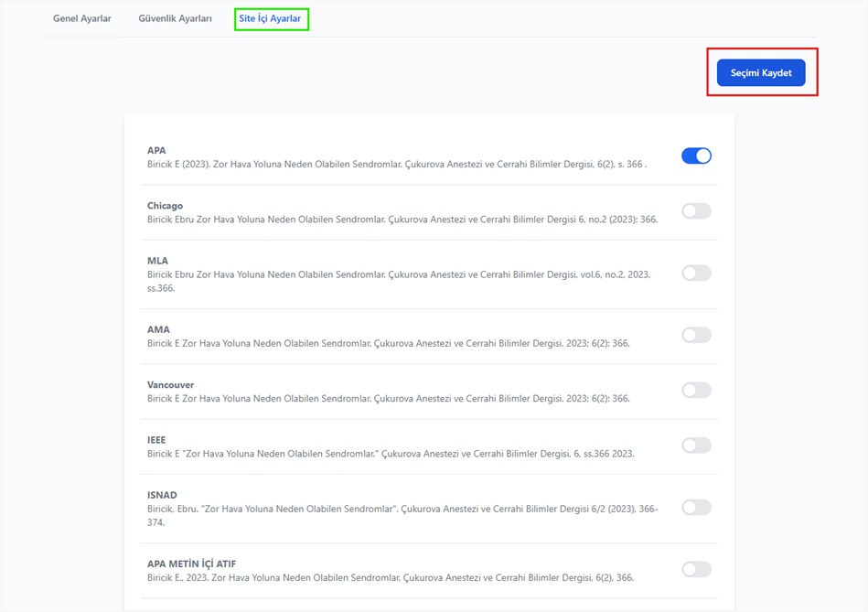This screenshot has height=612, width=868.
Task: Click the MLA example ending 'ss.366.'
Action: (x=399, y=282)
